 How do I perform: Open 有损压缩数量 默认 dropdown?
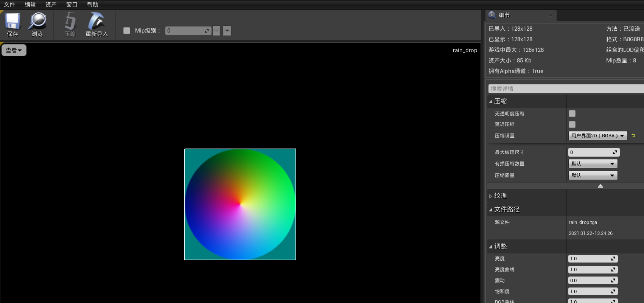coord(593,164)
